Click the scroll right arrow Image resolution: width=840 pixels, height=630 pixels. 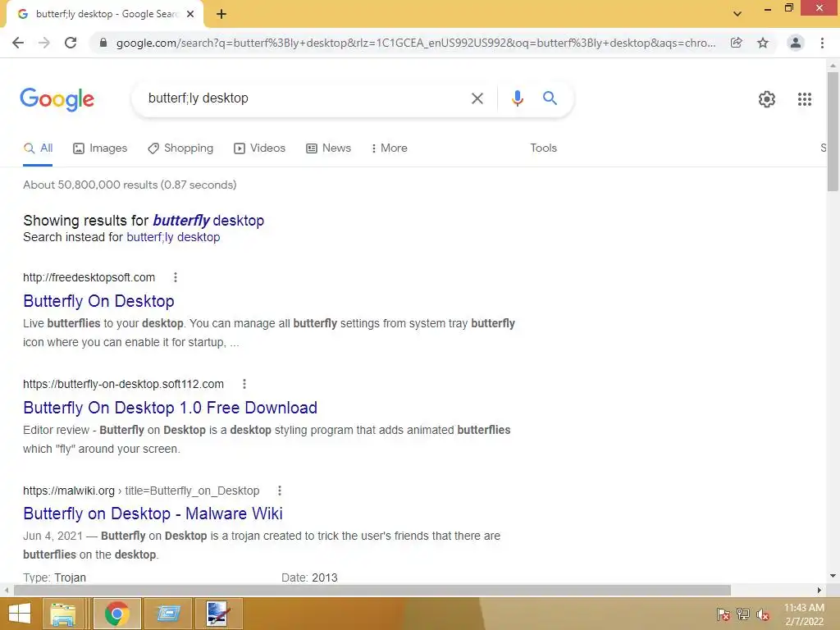pyautogui.click(x=819, y=590)
